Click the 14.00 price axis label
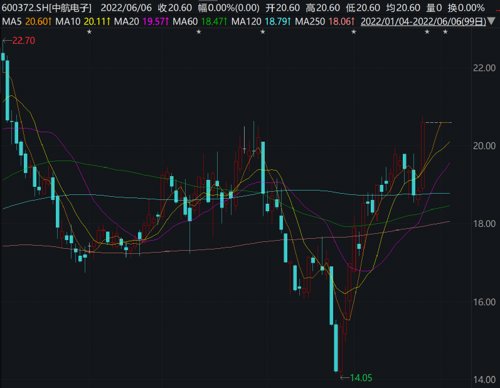Viewport: 500px width, 388px height. tap(484, 379)
